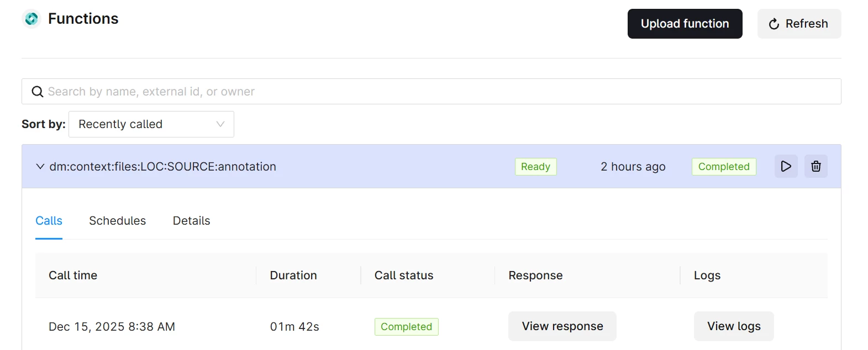Run the function with play icon
Viewport: 868px width, 350px height.
(x=786, y=166)
